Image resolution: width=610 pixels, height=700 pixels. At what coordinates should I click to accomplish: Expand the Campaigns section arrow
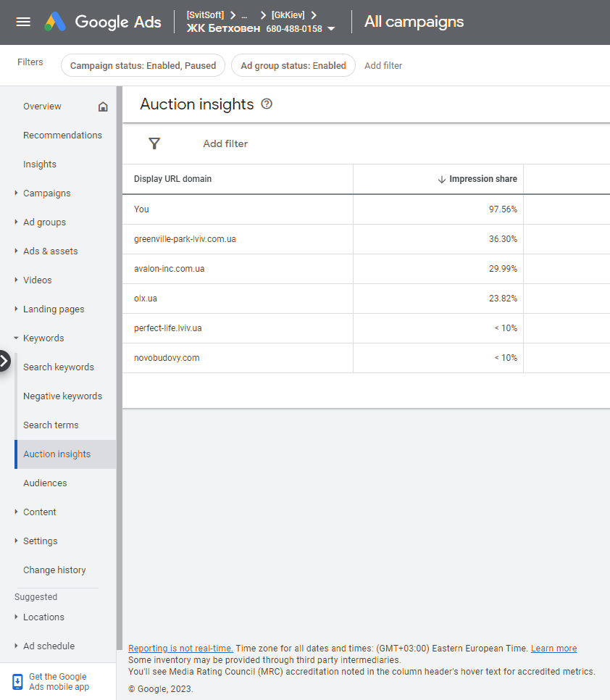tap(16, 193)
